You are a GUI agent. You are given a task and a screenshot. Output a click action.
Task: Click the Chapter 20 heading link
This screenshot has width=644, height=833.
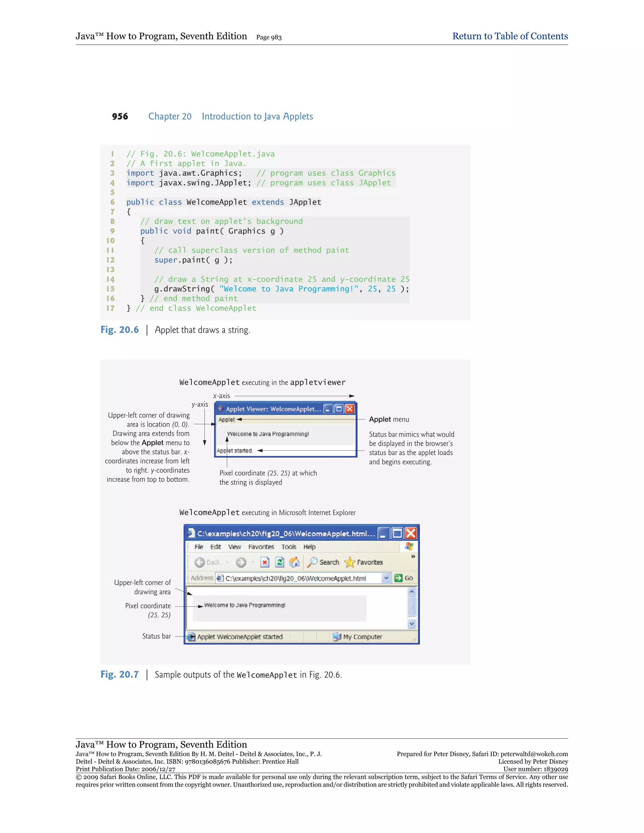click(x=170, y=116)
